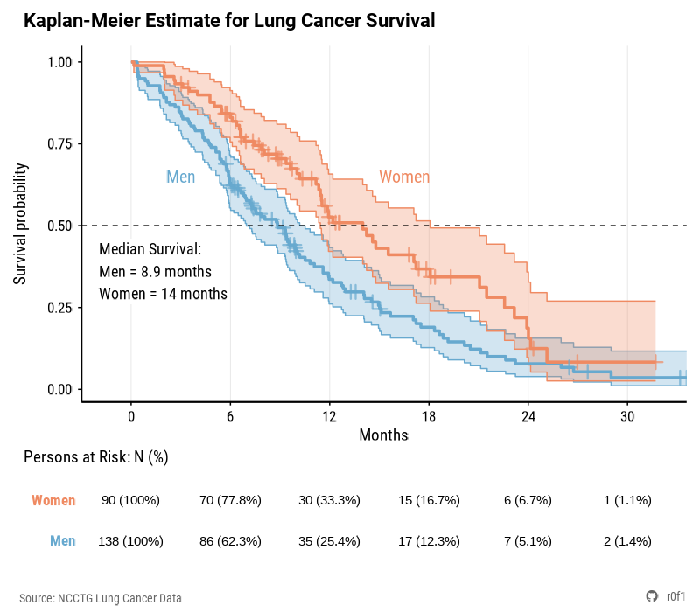Click the 'Men = 8.9 months' text
700x612 pixels.
click(155, 272)
